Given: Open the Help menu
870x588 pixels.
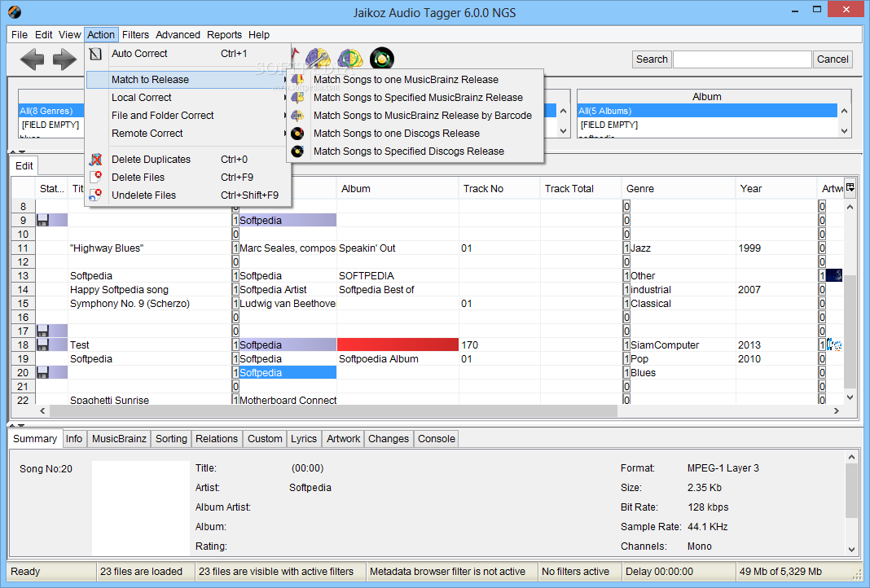Looking at the screenshot, I should (x=258, y=34).
